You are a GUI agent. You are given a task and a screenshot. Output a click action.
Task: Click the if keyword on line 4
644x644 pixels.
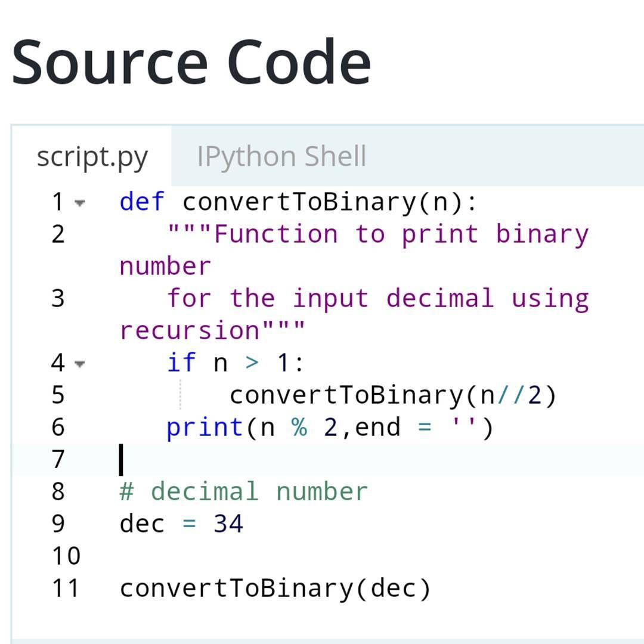181,363
